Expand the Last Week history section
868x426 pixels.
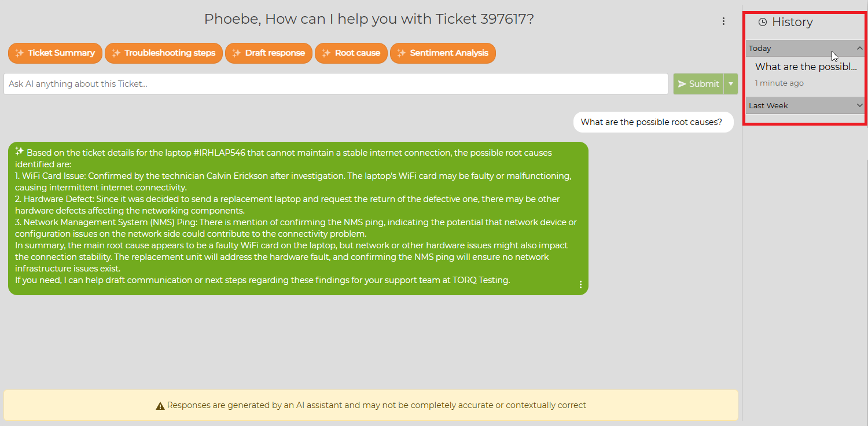coord(859,105)
